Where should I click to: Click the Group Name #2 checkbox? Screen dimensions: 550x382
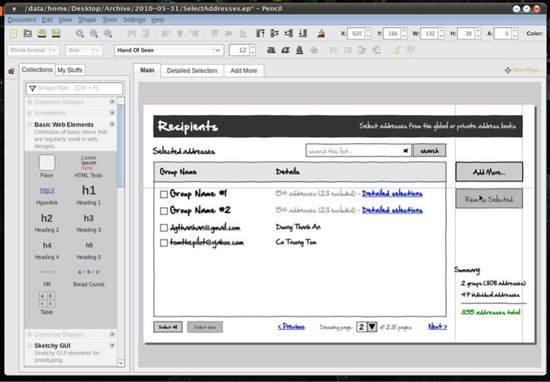(x=164, y=211)
